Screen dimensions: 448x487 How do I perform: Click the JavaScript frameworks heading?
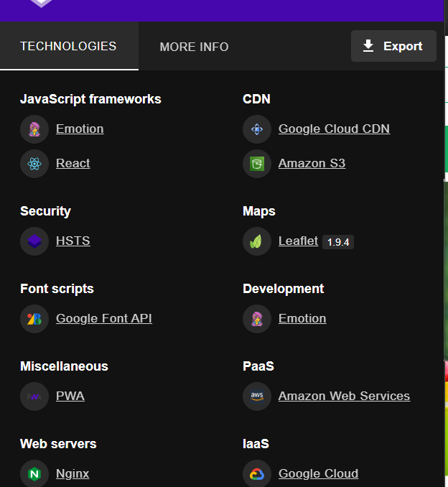click(90, 99)
